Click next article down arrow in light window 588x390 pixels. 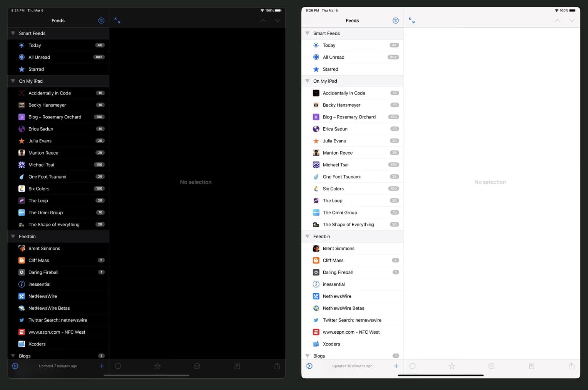[572, 21]
